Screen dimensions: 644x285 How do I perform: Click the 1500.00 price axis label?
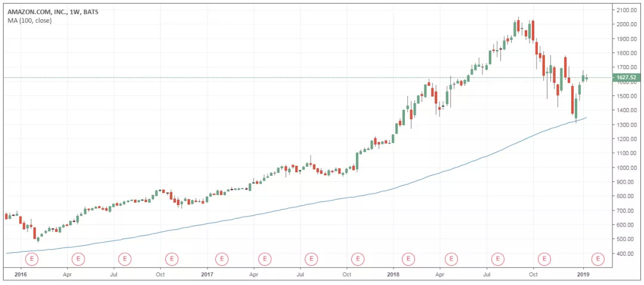coord(627,95)
